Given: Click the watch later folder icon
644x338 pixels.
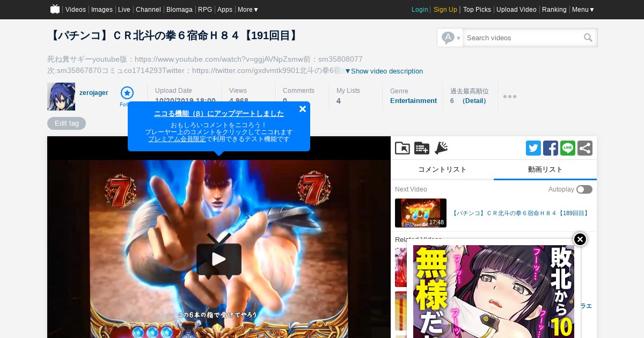Looking at the screenshot, I should click(402, 148).
